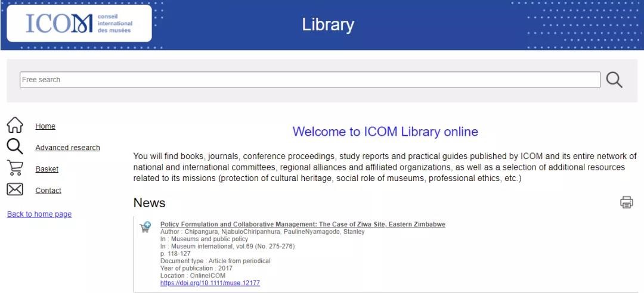The height and width of the screenshot is (293, 644).
Task: Click 'Year of publication : 2017'
Action: (196, 269)
